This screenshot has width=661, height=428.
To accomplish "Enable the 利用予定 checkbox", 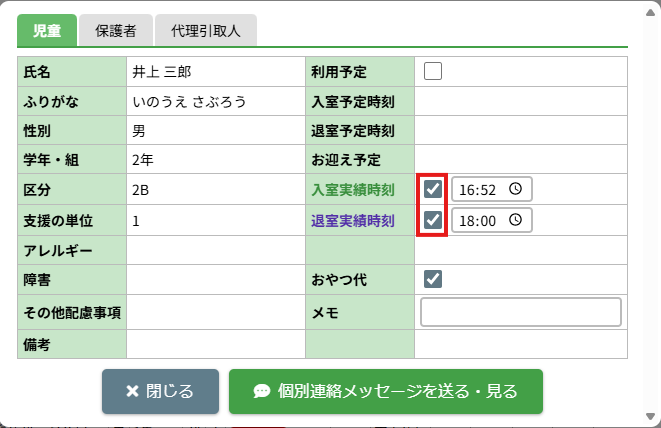I will 433,71.
